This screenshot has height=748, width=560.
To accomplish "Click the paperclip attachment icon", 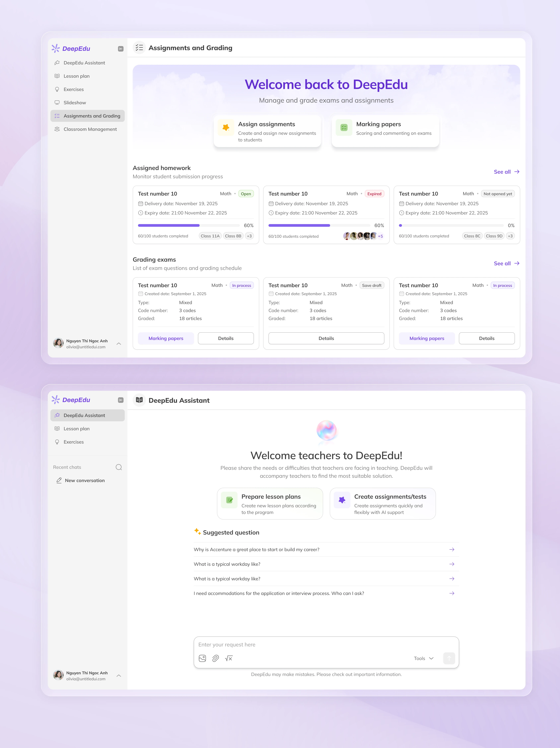I will (216, 658).
